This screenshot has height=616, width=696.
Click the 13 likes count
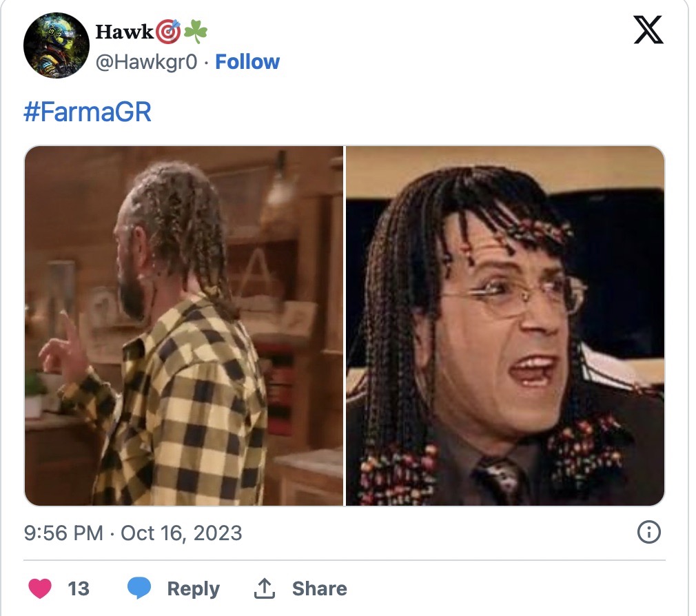[79, 589]
